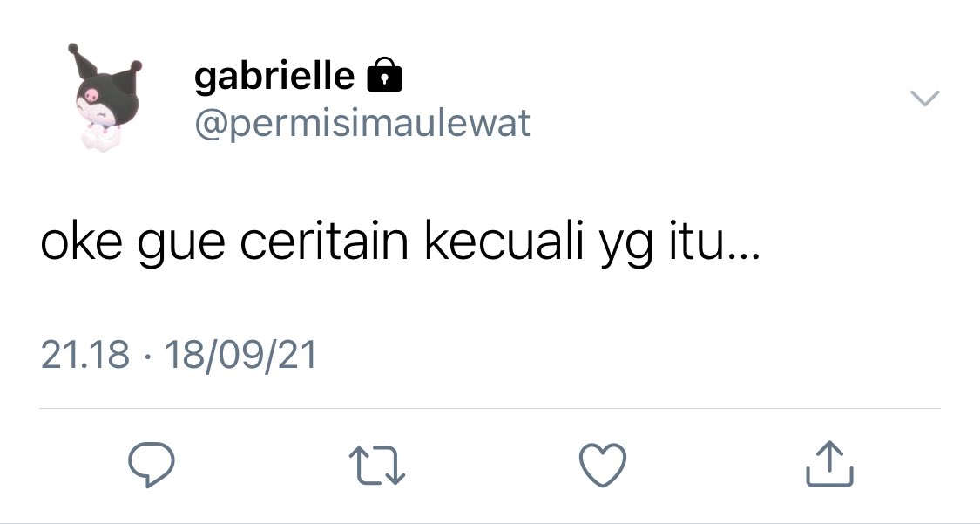Image resolution: width=980 pixels, height=524 pixels.
Task: Click the words 'kecuali yg itu...'
Action: 591,243
